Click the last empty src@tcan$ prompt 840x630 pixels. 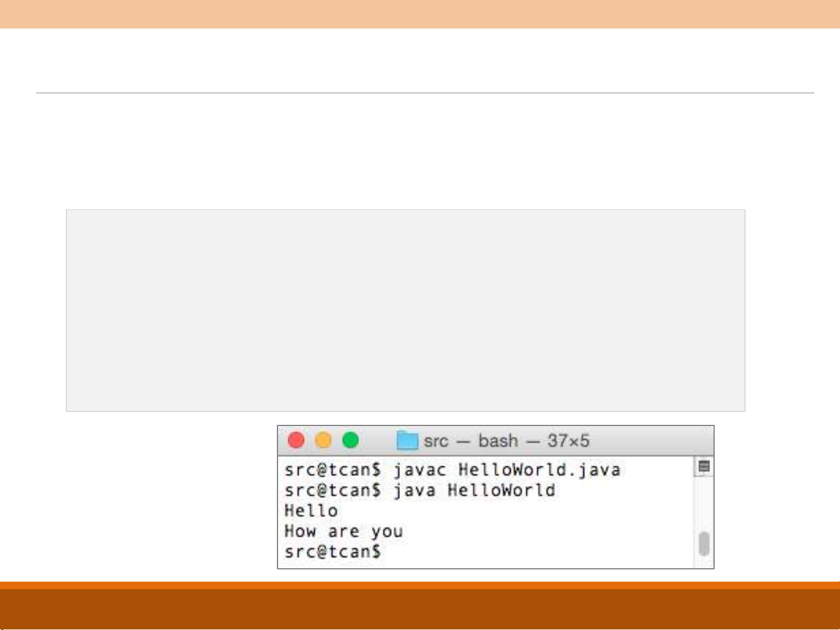pyautogui.click(x=332, y=551)
